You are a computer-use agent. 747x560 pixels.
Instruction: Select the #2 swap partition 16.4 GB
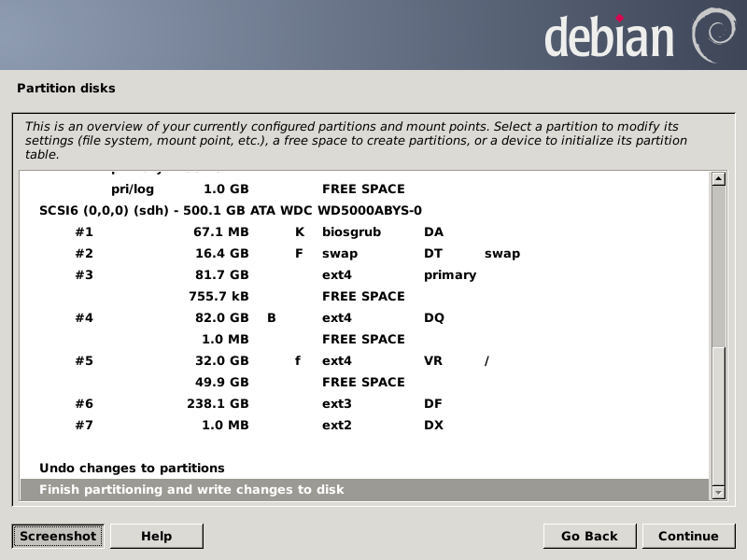pyautogui.click(x=280, y=253)
